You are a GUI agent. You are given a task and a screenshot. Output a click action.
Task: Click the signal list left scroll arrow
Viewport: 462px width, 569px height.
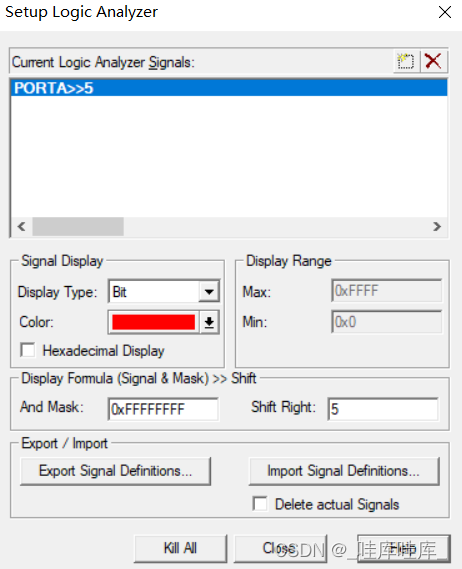(21, 226)
